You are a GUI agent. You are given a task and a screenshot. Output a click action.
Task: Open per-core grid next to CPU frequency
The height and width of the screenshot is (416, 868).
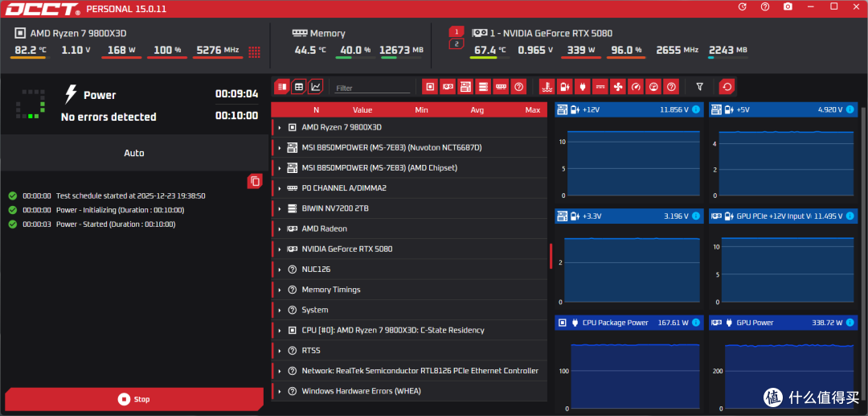(254, 52)
